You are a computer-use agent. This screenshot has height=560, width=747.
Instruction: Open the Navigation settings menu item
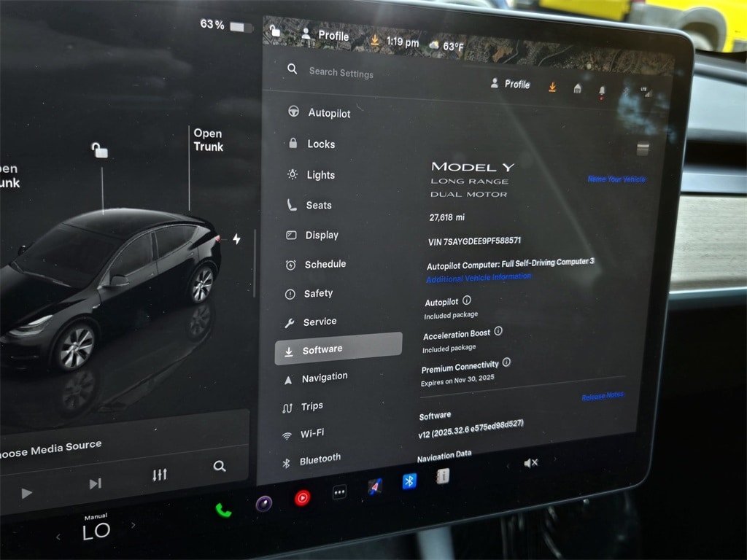pos(324,377)
